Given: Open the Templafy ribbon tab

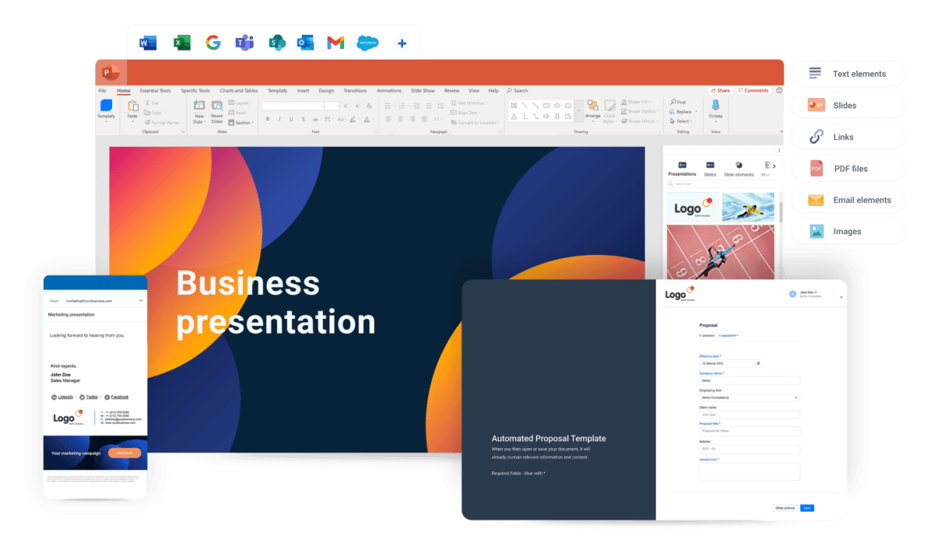Looking at the screenshot, I should tap(278, 90).
